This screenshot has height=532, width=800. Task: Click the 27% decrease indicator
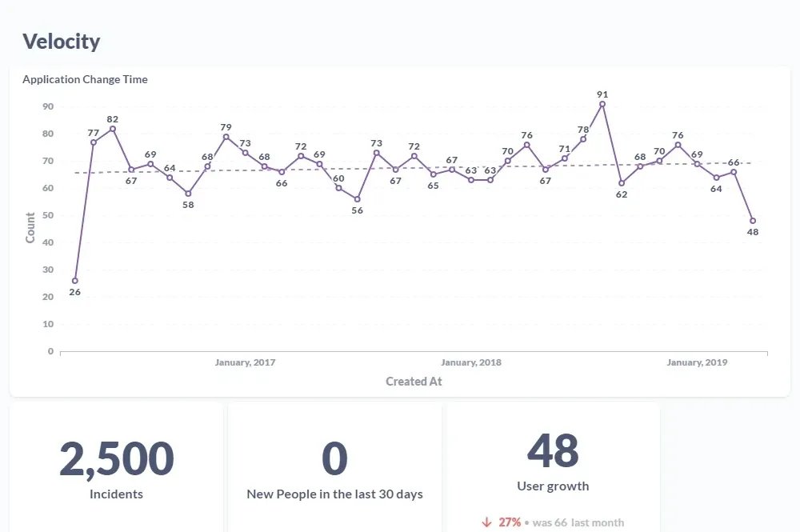pyautogui.click(x=509, y=522)
